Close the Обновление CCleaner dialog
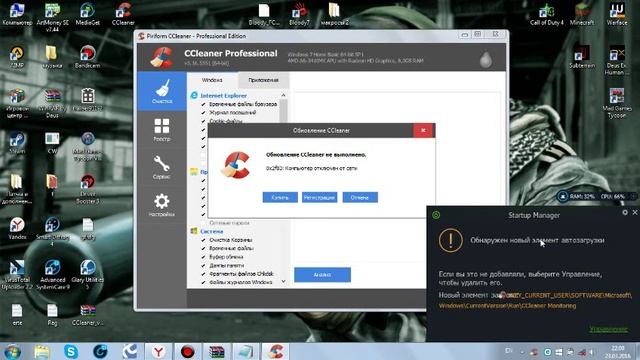 click(423, 130)
